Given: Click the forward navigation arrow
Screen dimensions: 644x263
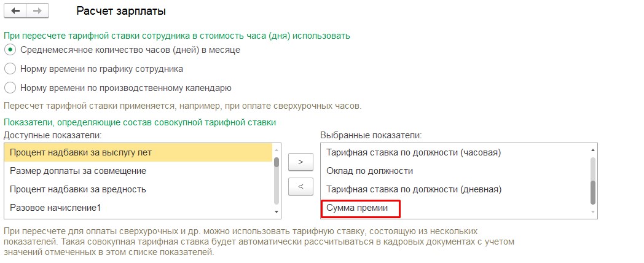Looking at the screenshot, I should tap(37, 12).
